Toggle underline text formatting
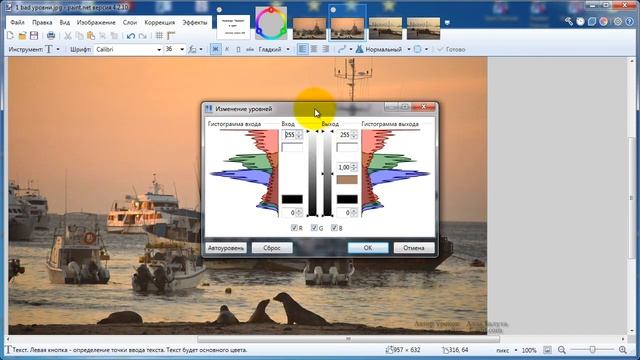This screenshot has width=640, height=360. (x=238, y=49)
